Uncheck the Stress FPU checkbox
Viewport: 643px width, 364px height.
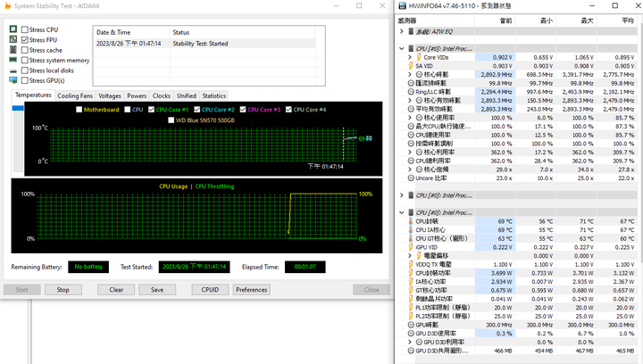(25, 40)
